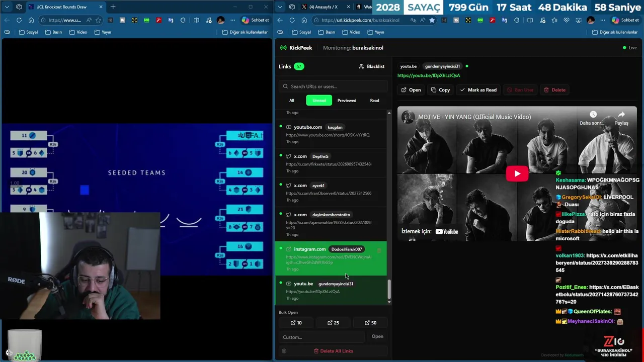Open Extensions in the left browser toolbar

(x=183, y=20)
